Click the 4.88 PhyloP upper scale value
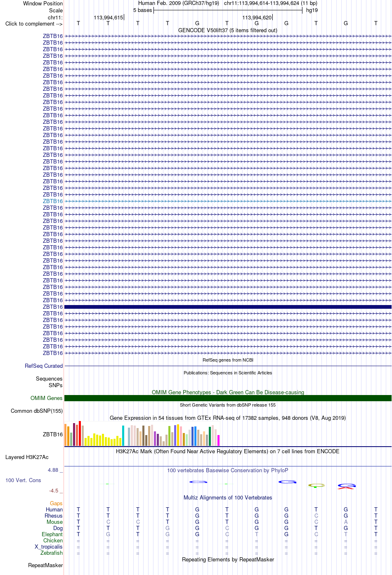The height and width of the screenshot is (575, 392). (55, 470)
